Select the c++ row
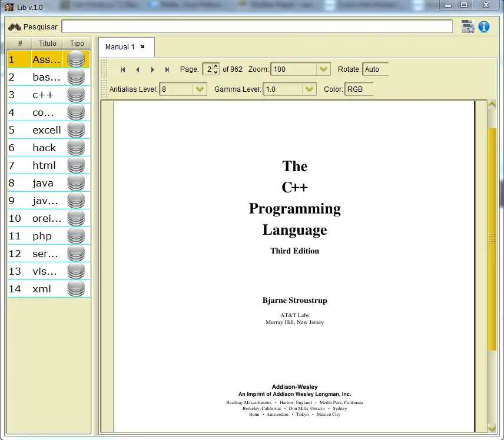The image size is (504, 440). coord(48,95)
